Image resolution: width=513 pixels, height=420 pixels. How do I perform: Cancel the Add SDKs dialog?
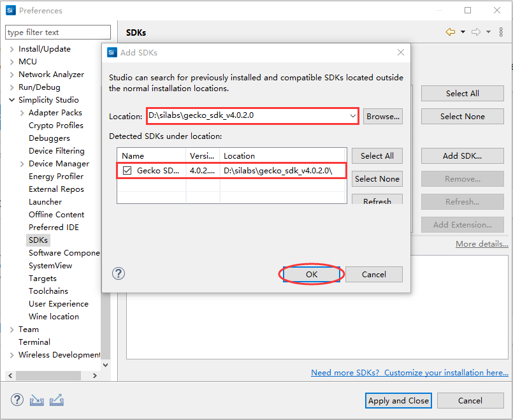coord(374,274)
